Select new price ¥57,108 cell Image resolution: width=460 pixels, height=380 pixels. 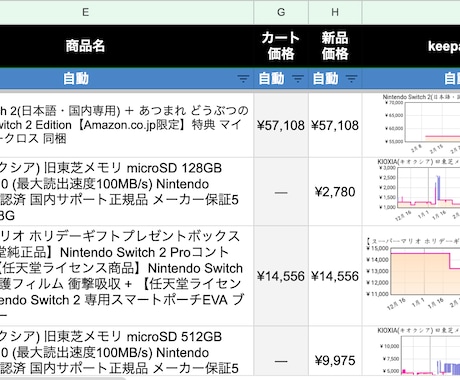click(335, 125)
